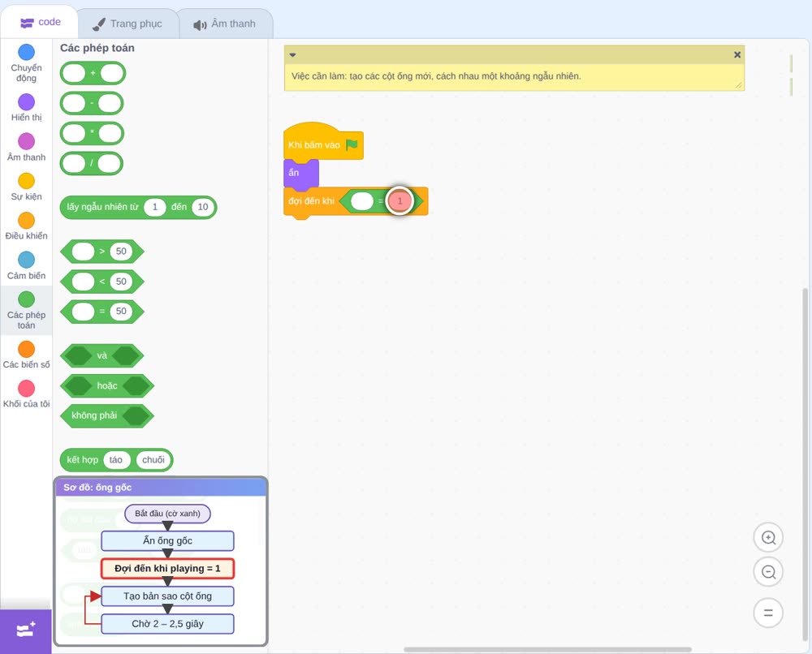
Task: Click the kết hợp join block
Action: (82, 460)
